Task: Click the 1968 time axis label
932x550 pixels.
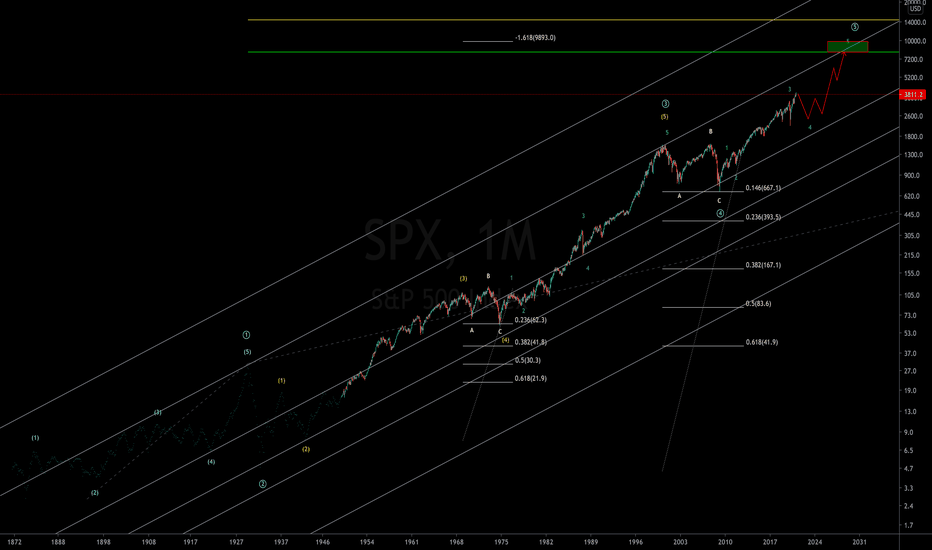Action: (456, 542)
